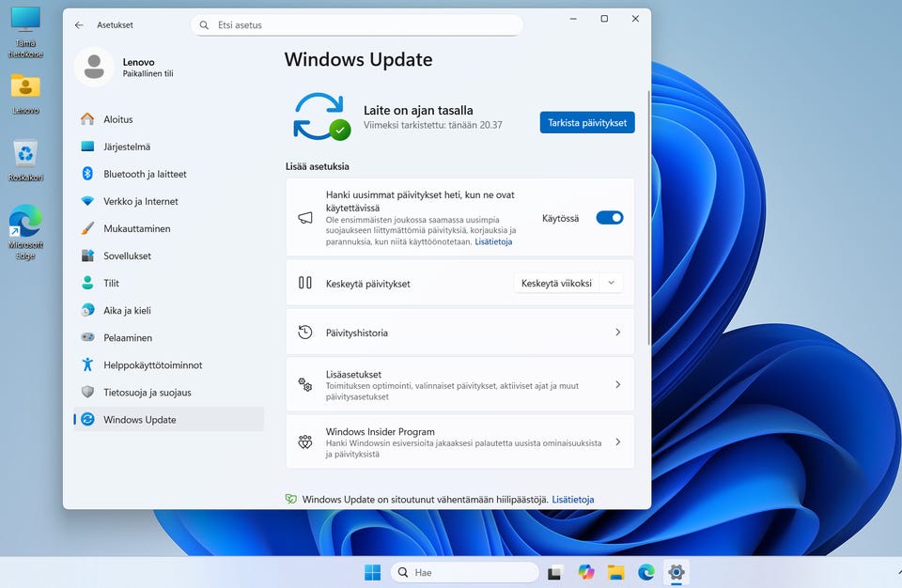
Task: Click the Lenovo user profile avatar
Action: [x=94, y=67]
